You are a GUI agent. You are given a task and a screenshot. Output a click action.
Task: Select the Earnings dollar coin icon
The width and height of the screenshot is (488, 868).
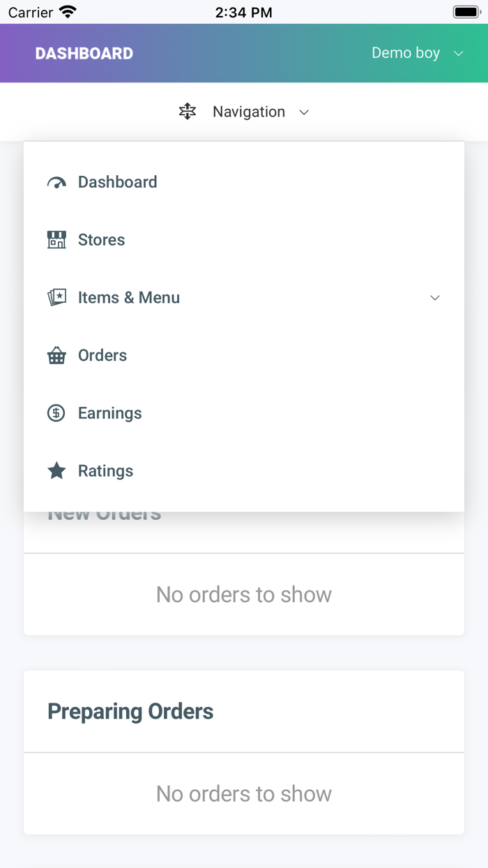click(x=56, y=413)
